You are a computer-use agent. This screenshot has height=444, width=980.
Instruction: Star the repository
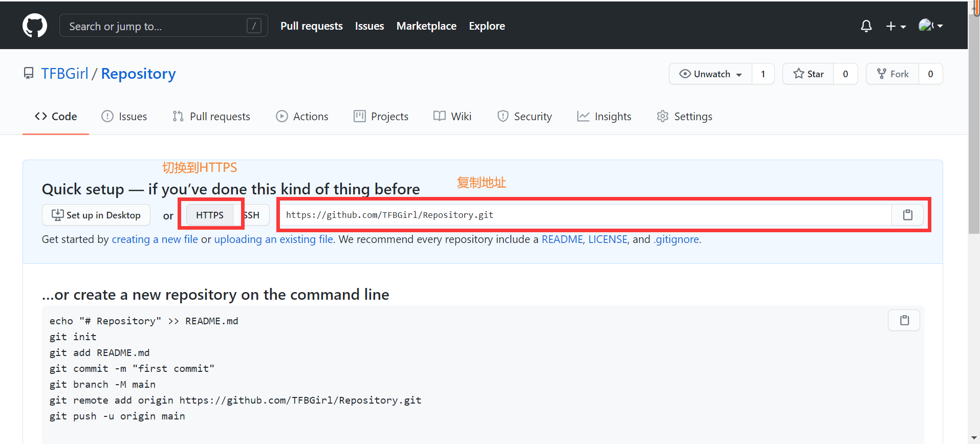click(x=808, y=74)
